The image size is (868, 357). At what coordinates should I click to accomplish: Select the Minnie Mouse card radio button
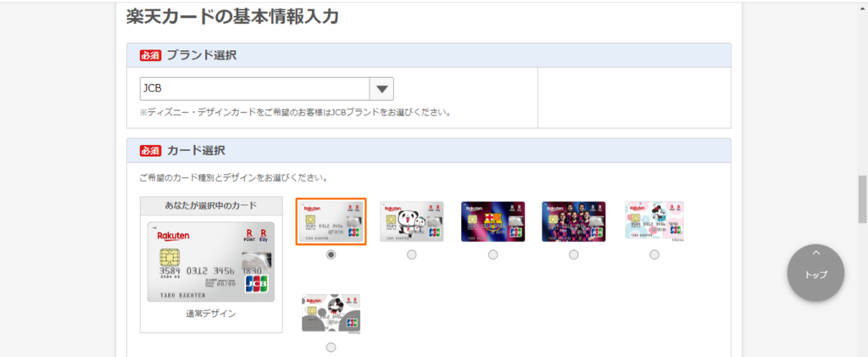(x=654, y=254)
